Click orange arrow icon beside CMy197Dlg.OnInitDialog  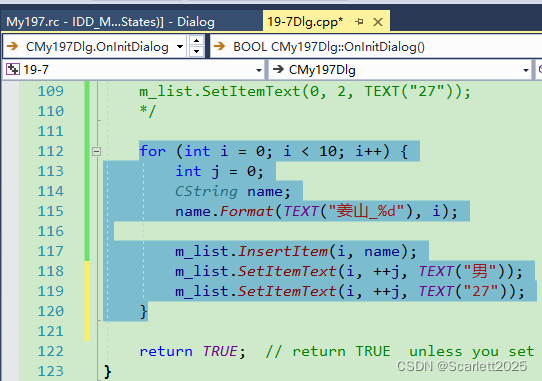point(13,46)
